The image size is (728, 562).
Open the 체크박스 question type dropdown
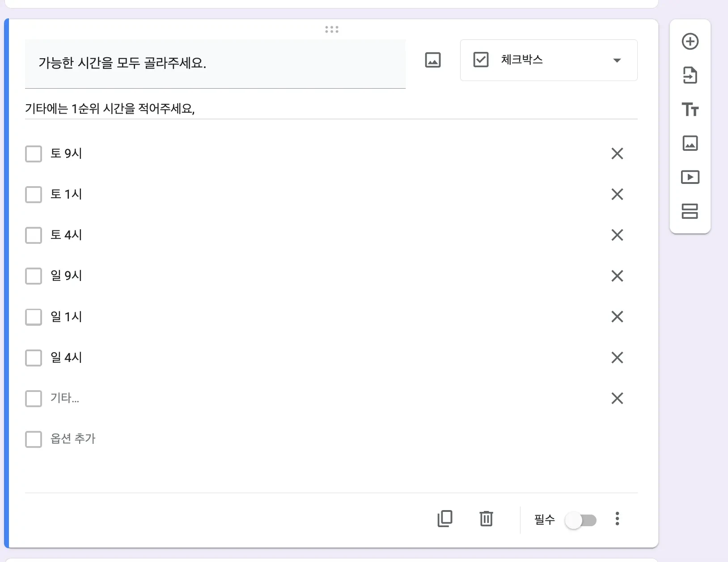(549, 60)
